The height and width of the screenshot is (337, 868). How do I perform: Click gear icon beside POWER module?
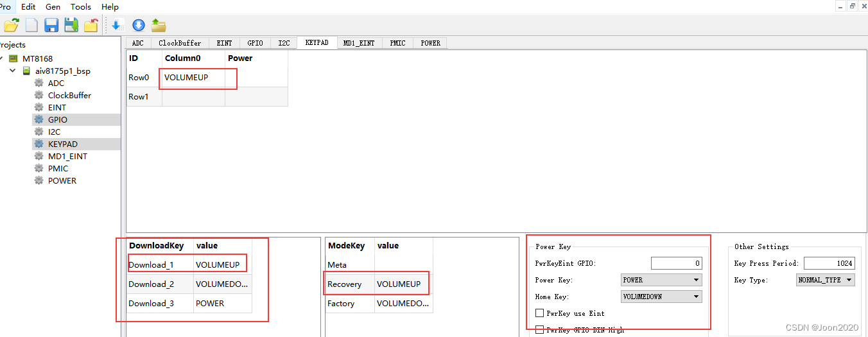pyautogui.click(x=39, y=181)
